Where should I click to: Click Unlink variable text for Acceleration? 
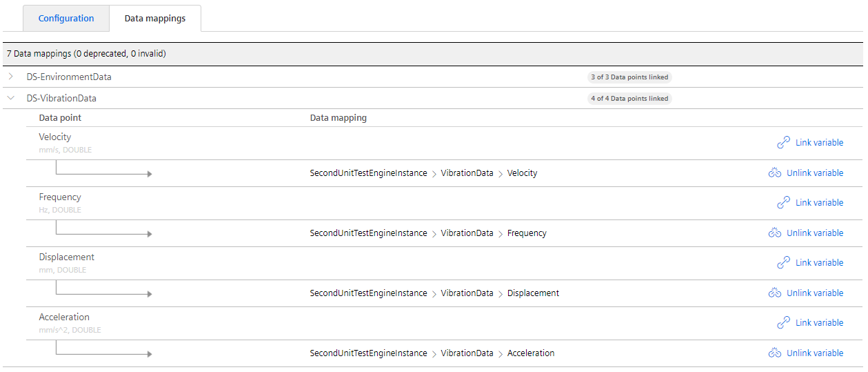(815, 353)
